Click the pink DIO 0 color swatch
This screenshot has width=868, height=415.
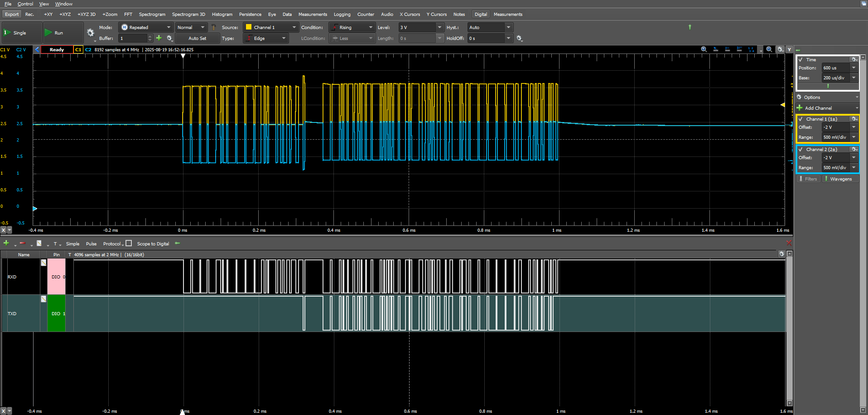click(56, 277)
